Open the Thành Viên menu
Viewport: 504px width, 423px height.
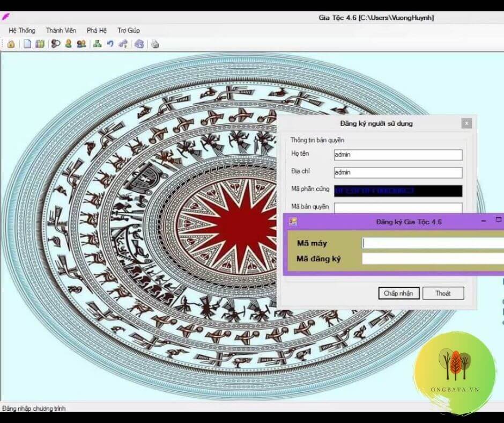click(61, 31)
